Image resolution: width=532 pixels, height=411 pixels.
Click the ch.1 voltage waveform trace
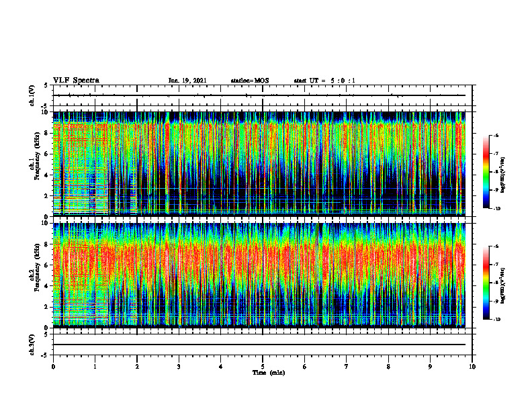coord(259,95)
